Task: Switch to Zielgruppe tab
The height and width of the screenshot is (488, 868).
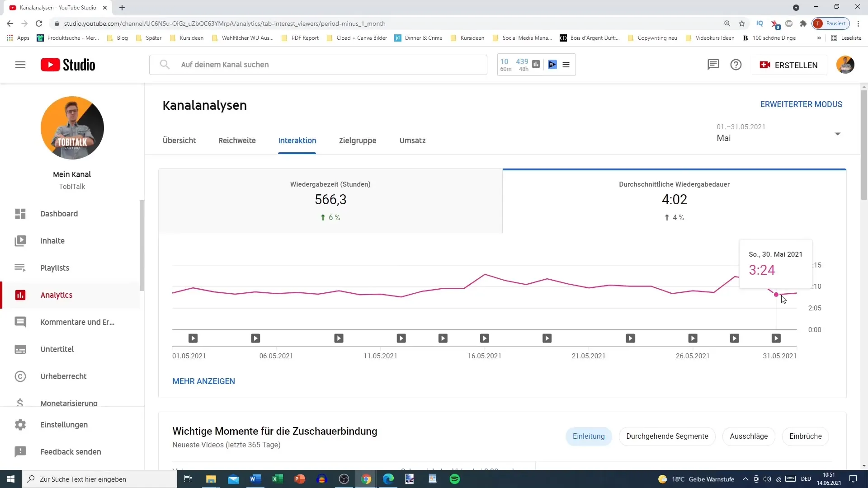Action: (x=358, y=141)
